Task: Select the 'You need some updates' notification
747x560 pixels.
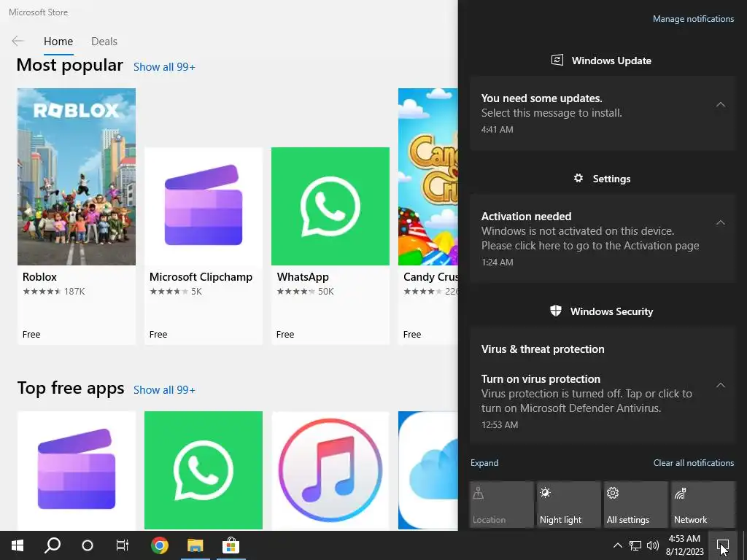Action: 603,113
